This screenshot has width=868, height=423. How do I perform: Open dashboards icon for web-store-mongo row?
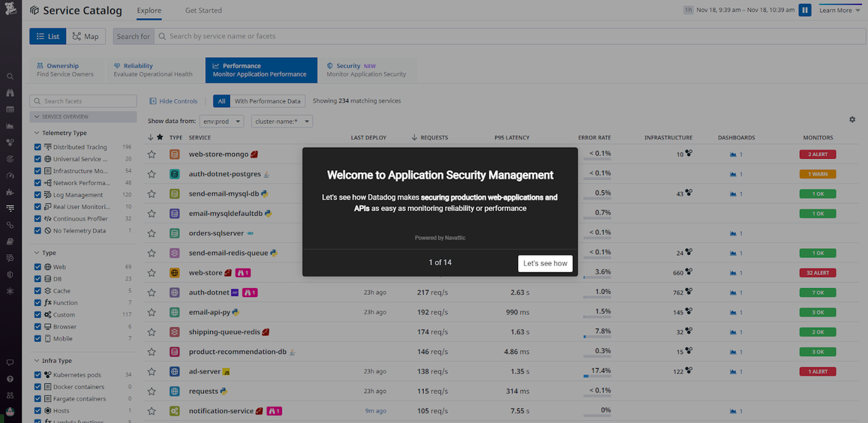click(x=733, y=154)
